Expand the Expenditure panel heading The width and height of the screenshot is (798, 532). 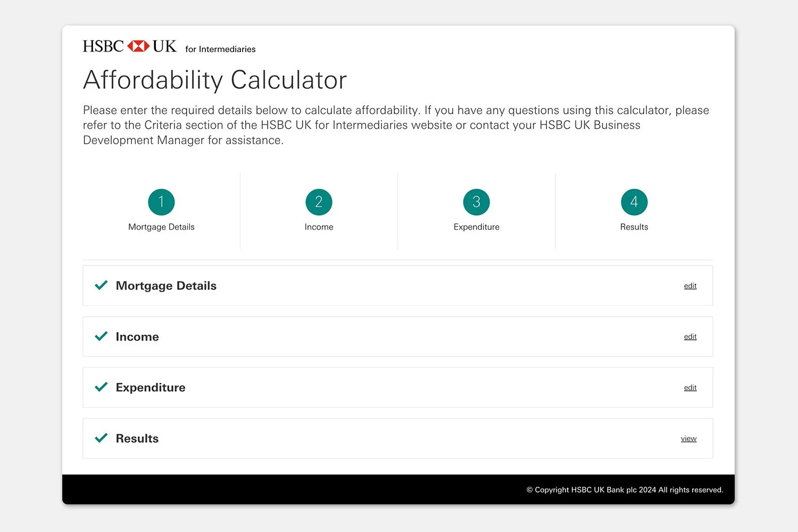pos(151,387)
